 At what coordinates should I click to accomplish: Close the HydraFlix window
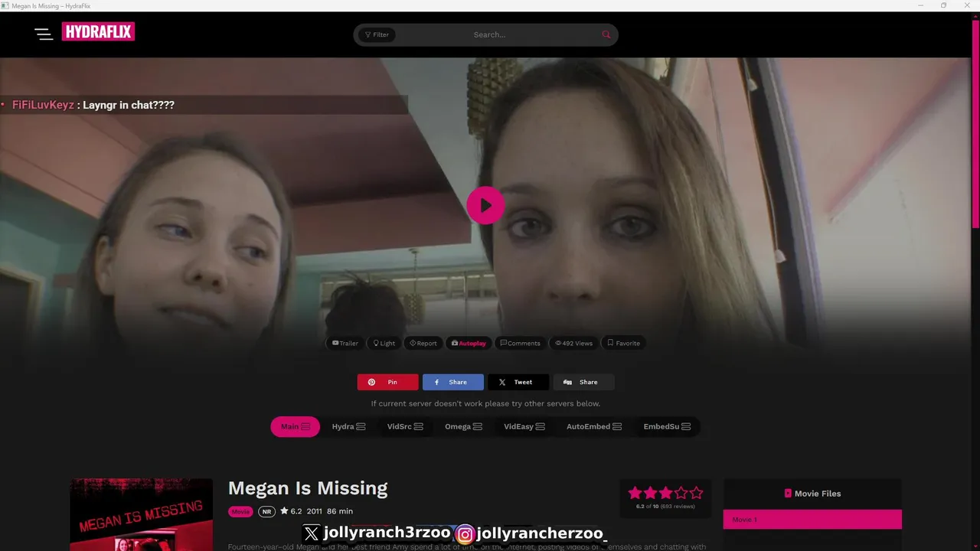[x=966, y=5]
